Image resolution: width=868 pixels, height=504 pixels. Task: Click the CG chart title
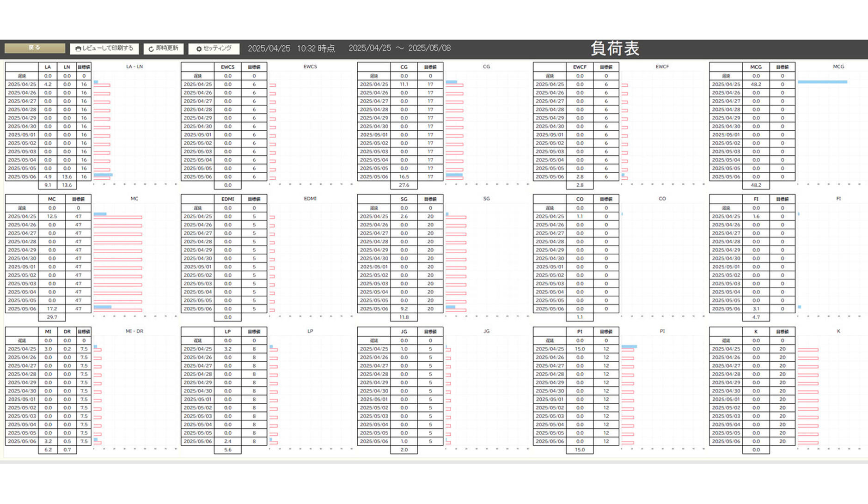(x=486, y=67)
